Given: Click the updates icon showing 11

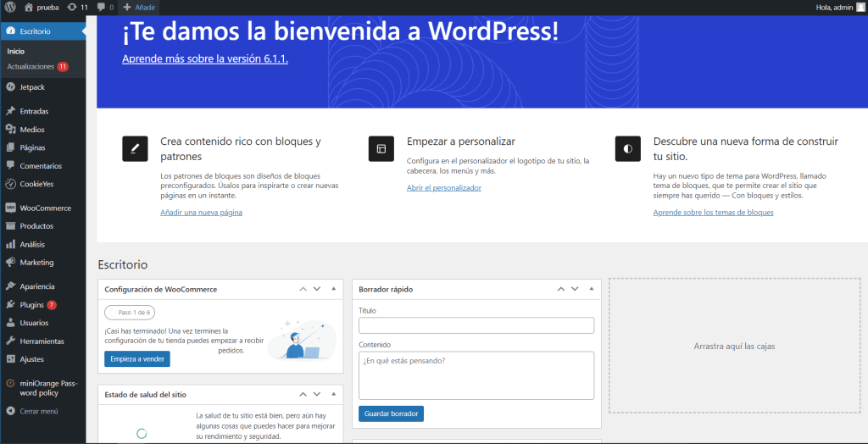Looking at the screenshot, I should point(72,7).
